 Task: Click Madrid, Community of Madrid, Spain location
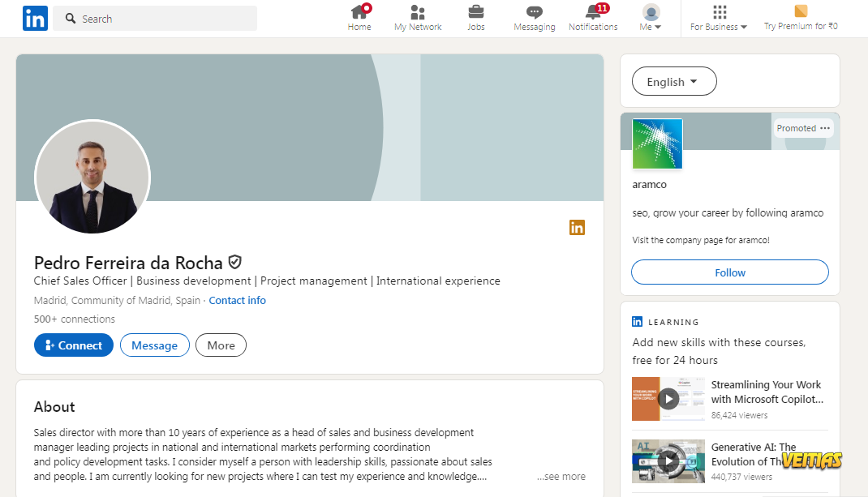tap(117, 300)
